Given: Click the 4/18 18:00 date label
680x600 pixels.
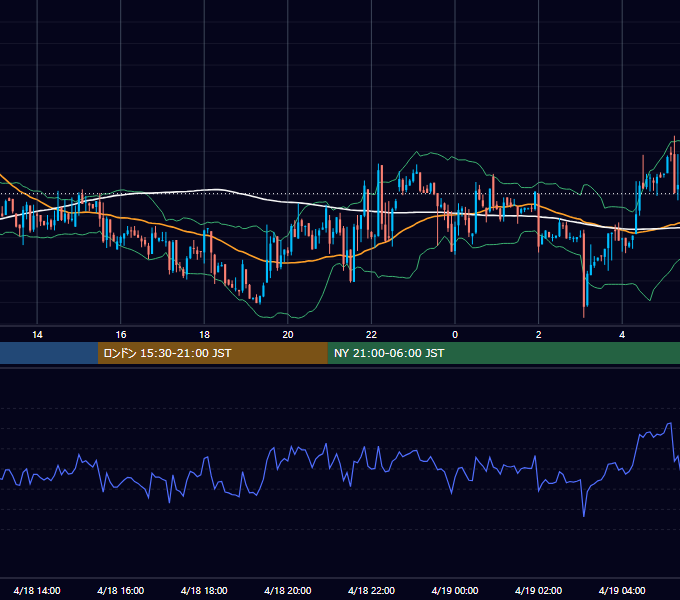Looking at the screenshot, I should pos(204,590).
